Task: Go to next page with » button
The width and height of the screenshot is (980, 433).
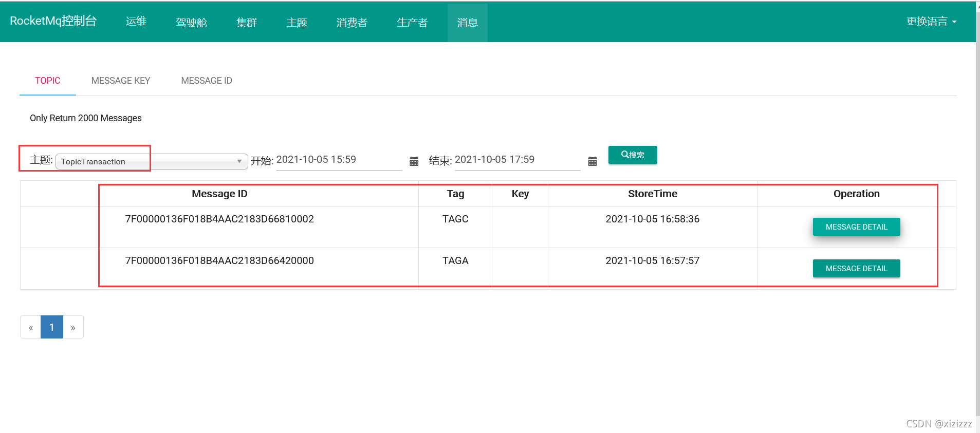Action: point(73,327)
